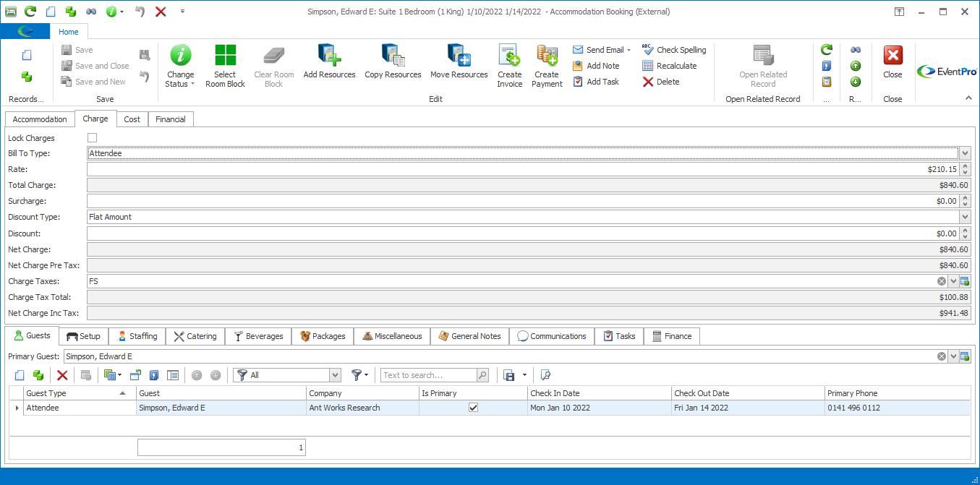
Task: Toggle Is Primary checkbox for Simpson, Edward E
Action: pos(474,408)
